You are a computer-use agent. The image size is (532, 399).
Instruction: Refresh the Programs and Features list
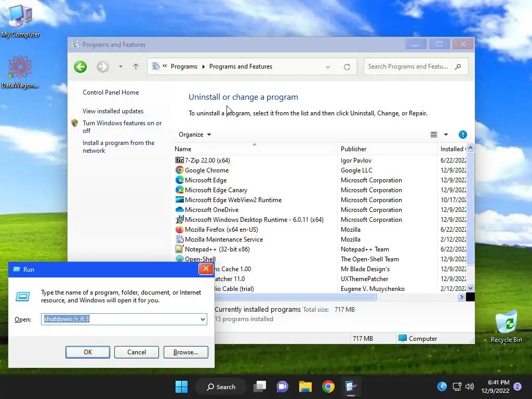(347, 67)
